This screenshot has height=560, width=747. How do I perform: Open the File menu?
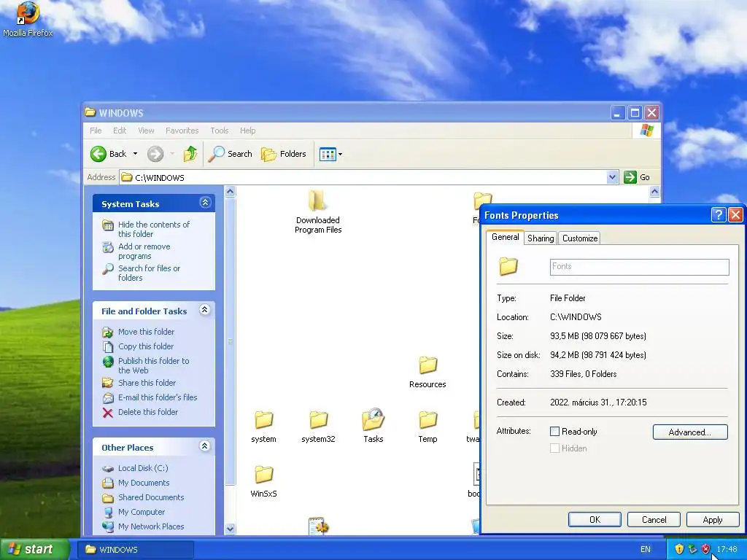tap(96, 131)
